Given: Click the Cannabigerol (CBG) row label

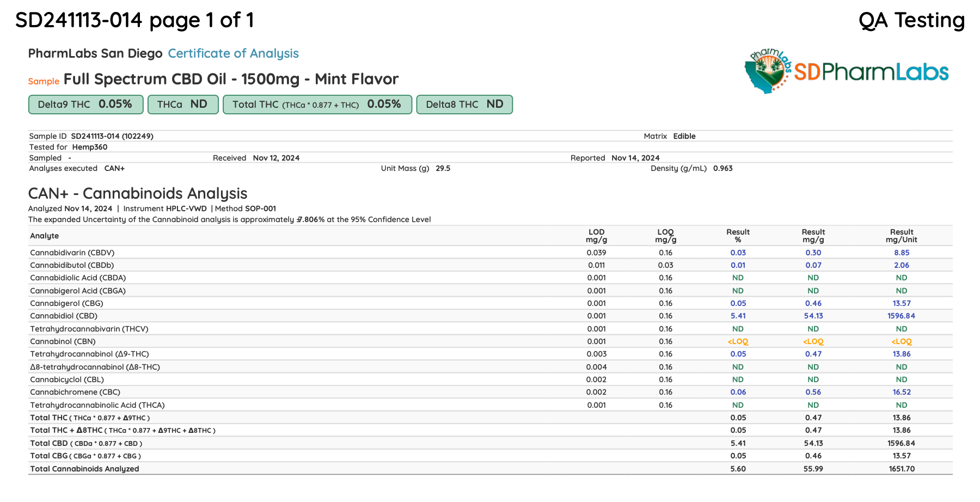Looking at the screenshot, I should pyautogui.click(x=66, y=303).
